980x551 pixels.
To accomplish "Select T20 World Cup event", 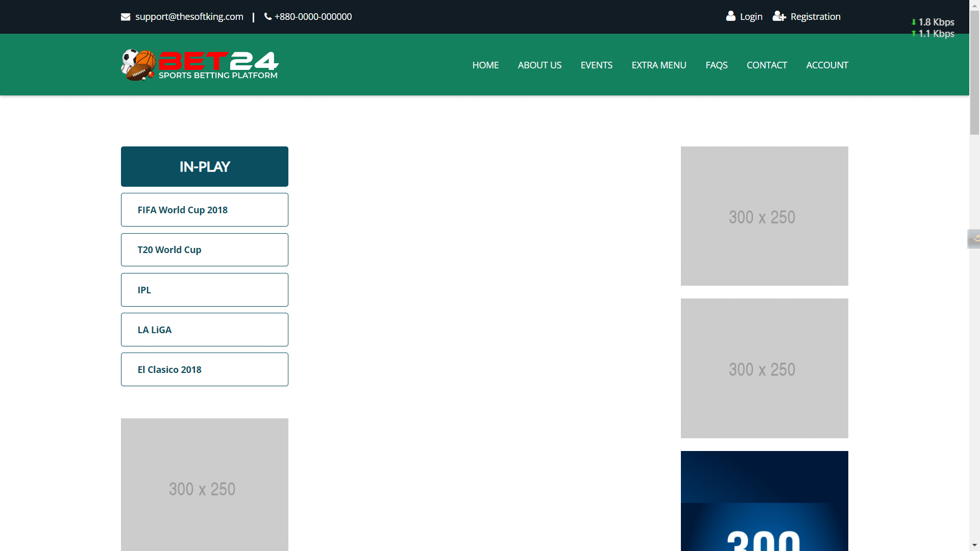I will [x=205, y=249].
